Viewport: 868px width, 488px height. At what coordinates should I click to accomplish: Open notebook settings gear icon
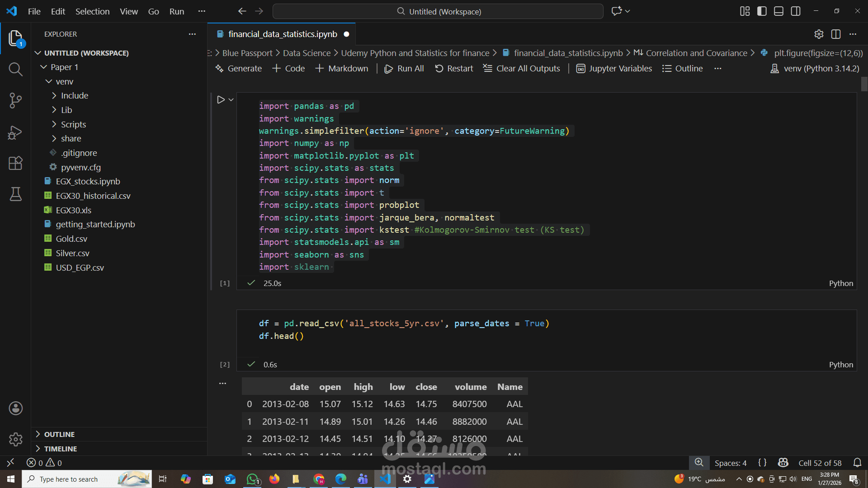coord(819,34)
